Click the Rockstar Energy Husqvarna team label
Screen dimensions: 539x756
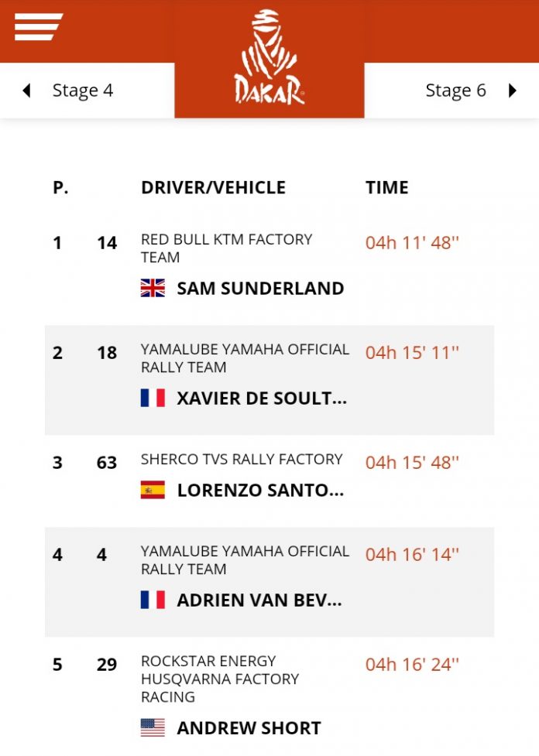[x=220, y=679]
